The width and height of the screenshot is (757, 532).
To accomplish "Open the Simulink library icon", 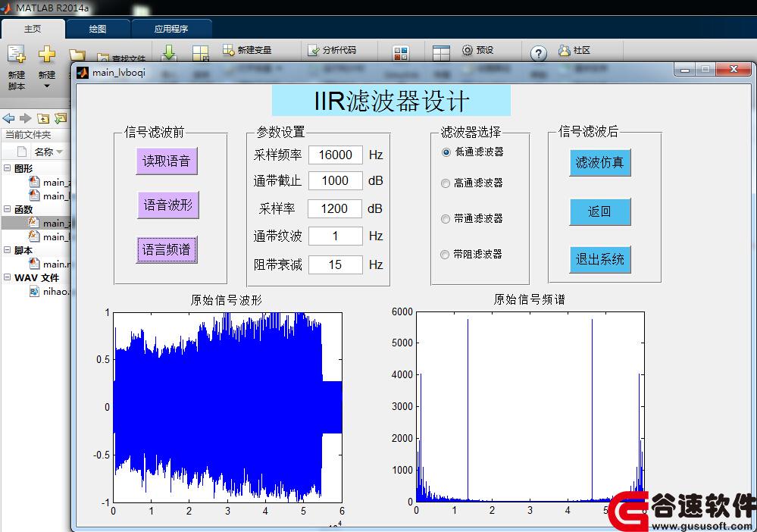I will point(401,53).
